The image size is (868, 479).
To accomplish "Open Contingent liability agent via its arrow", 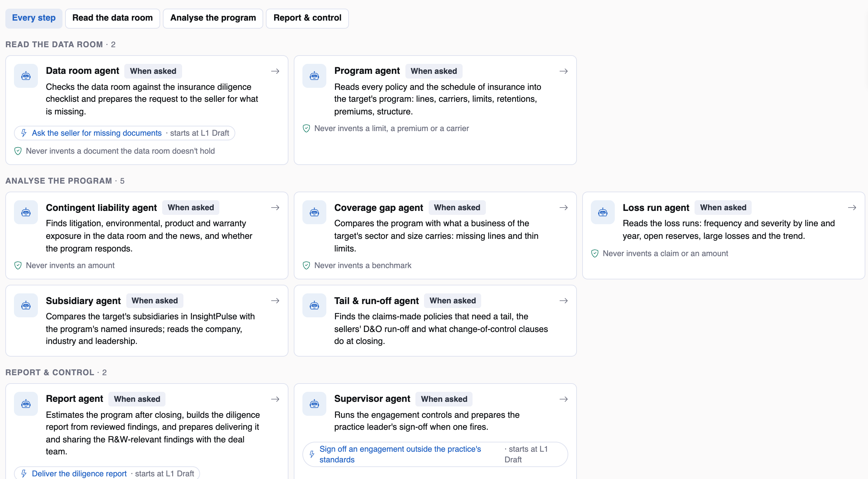I will pos(275,208).
